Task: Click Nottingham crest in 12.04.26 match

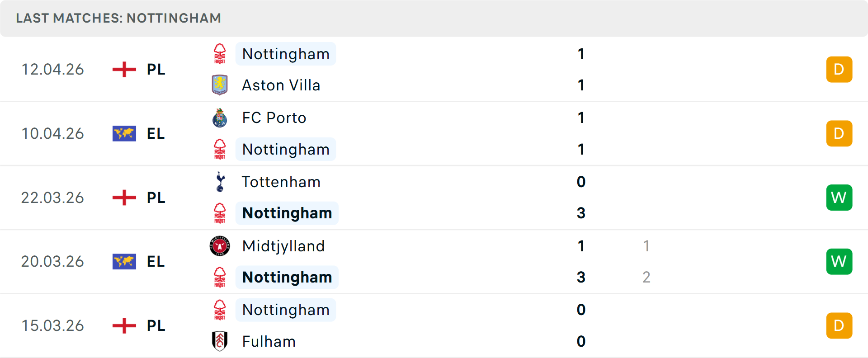Action: 220,54
